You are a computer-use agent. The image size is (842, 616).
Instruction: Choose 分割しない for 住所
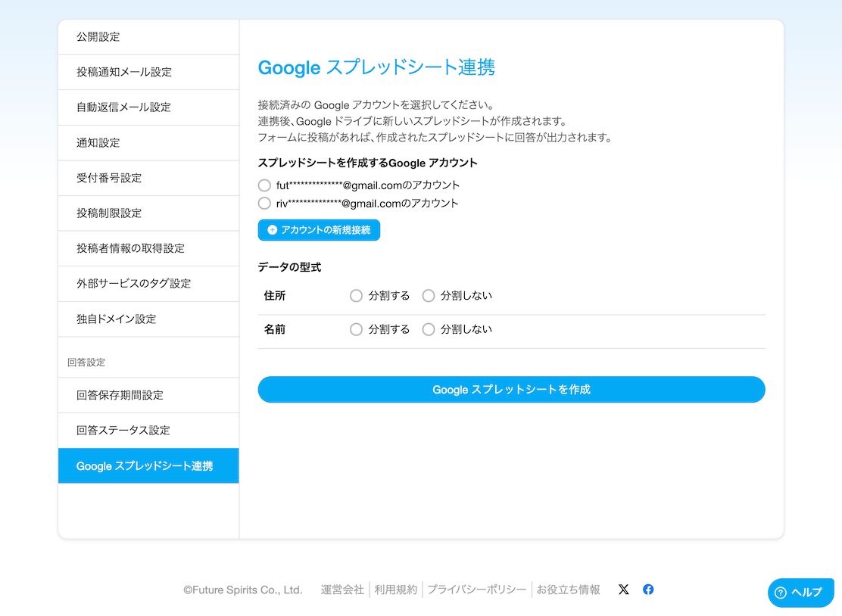428,296
